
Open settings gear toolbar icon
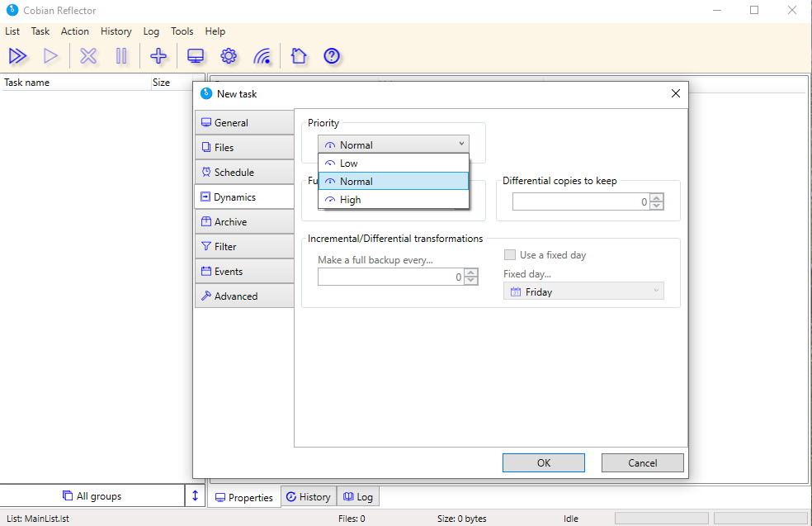click(x=229, y=56)
